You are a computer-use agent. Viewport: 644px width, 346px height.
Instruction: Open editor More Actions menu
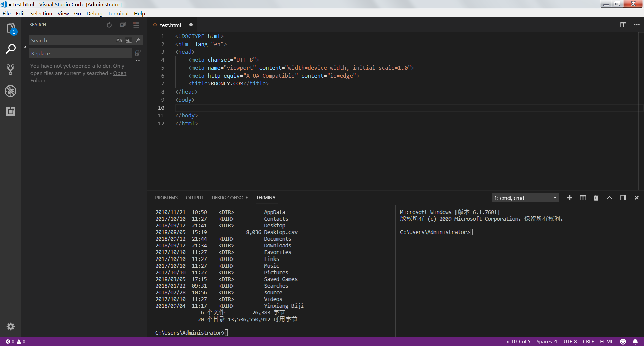point(637,25)
